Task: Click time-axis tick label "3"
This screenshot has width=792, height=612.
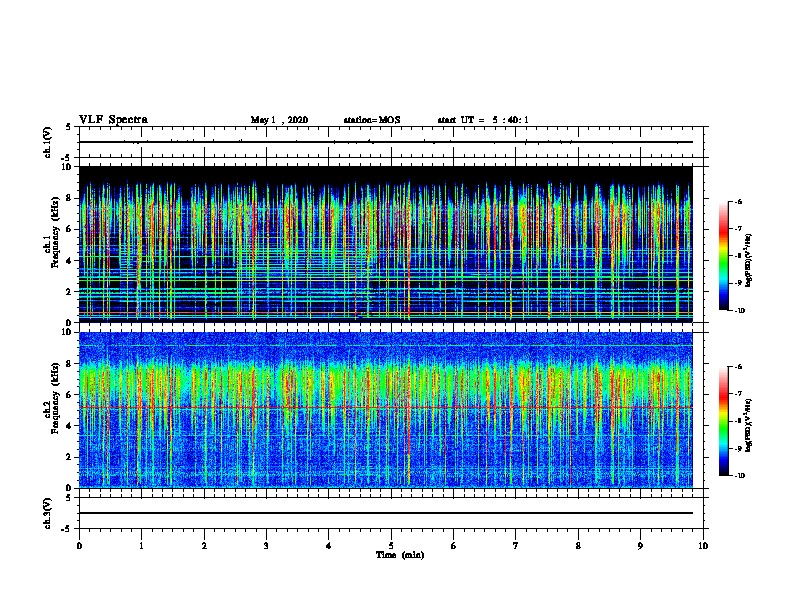Action: click(x=266, y=545)
